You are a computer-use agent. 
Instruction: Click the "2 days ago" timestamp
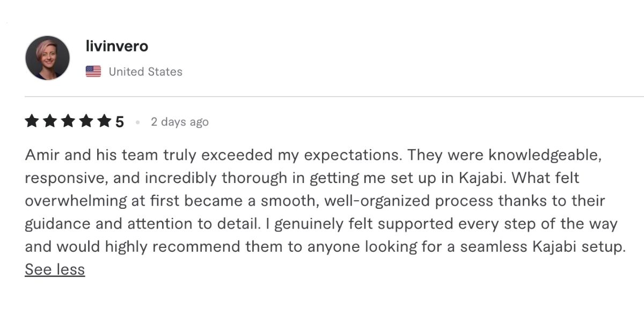(x=179, y=122)
